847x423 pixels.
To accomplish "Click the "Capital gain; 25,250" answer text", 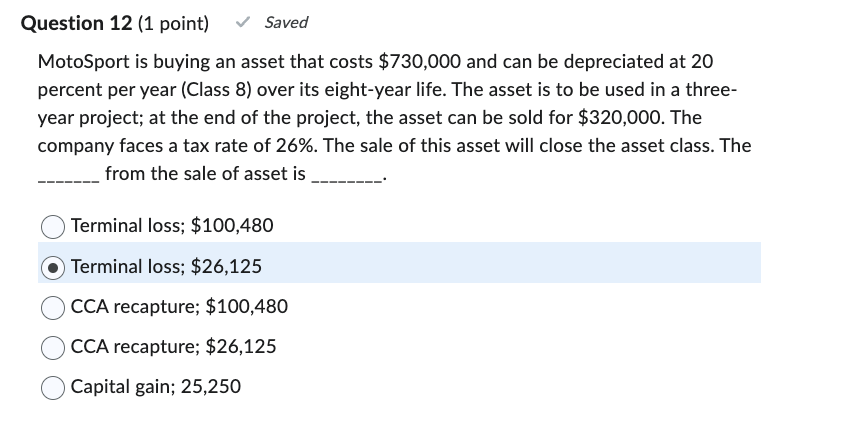I will (156, 387).
